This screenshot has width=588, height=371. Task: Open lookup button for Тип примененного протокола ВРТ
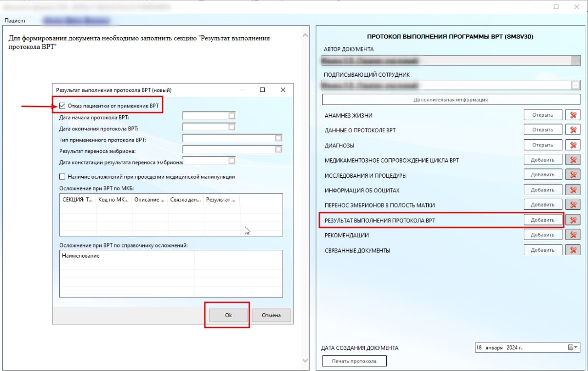(278, 138)
